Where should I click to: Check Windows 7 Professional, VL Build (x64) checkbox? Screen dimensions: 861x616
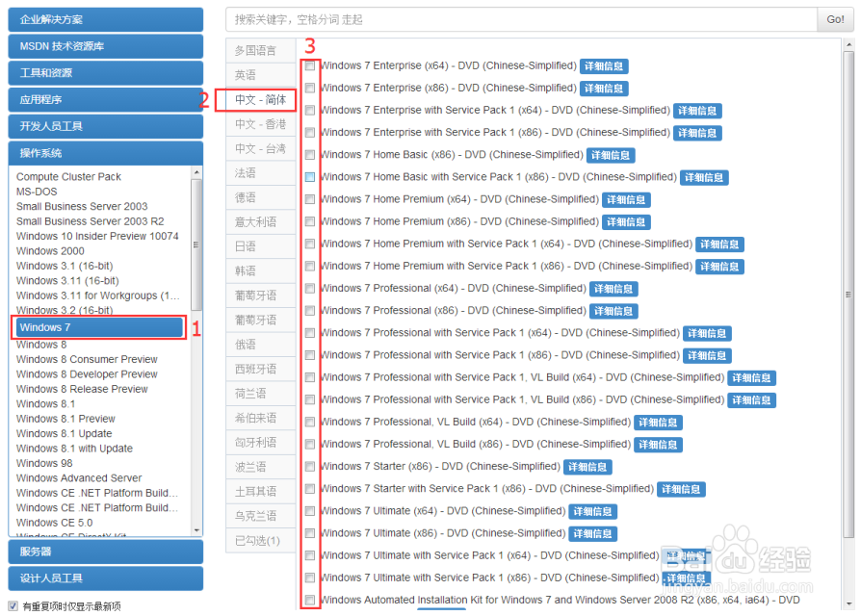pos(310,422)
